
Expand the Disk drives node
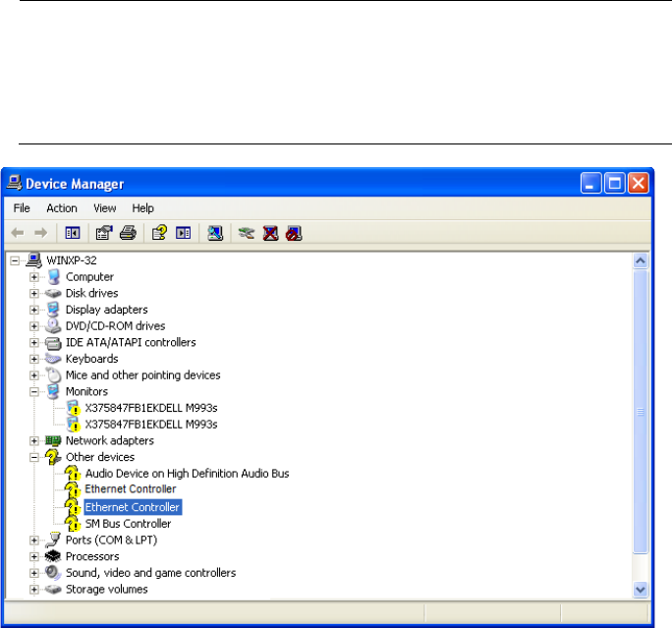coord(34,293)
